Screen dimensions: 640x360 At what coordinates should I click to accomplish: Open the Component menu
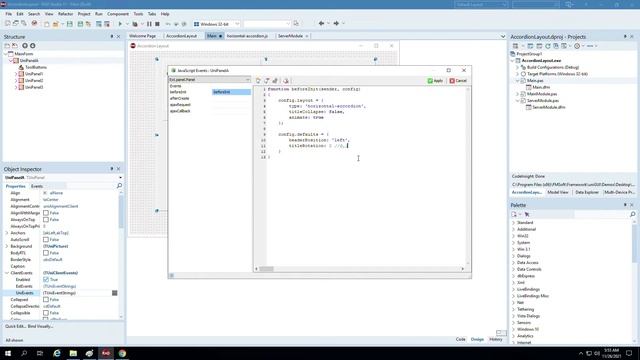pyautogui.click(x=118, y=14)
